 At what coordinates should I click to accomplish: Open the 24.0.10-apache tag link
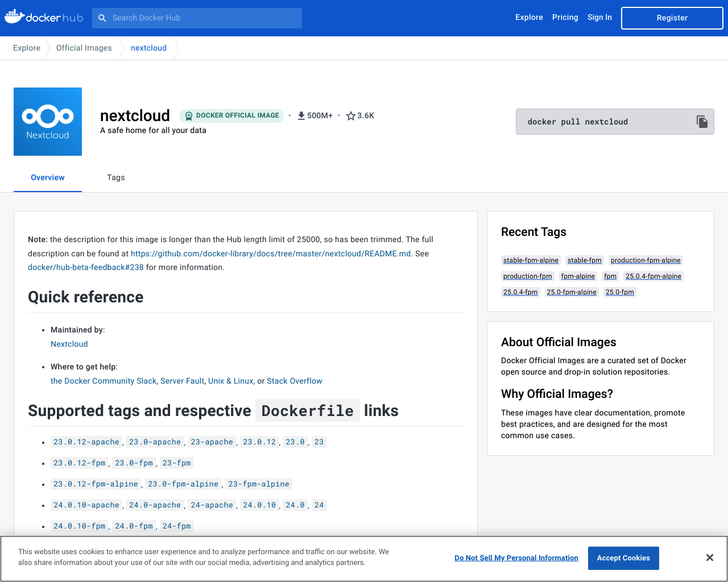tap(86, 505)
